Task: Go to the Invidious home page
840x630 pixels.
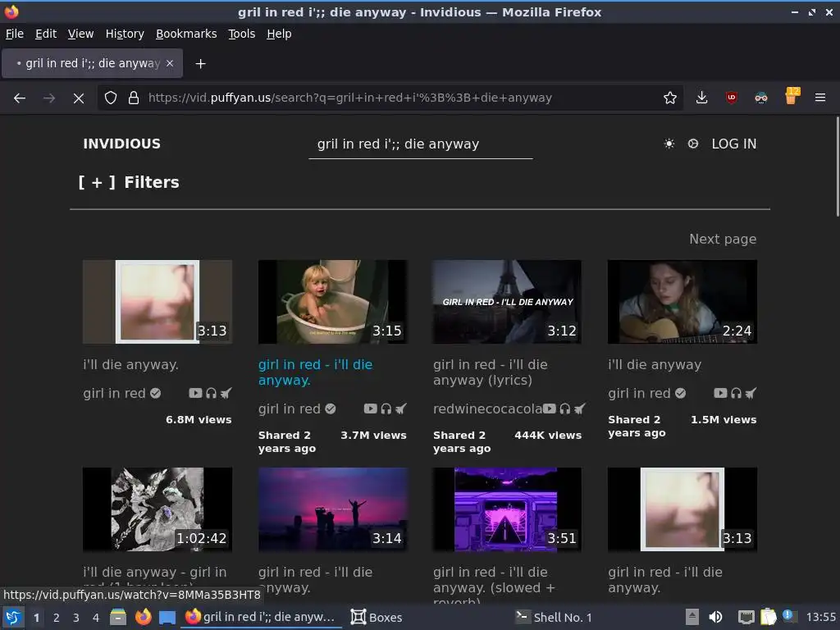Action: 121,144
